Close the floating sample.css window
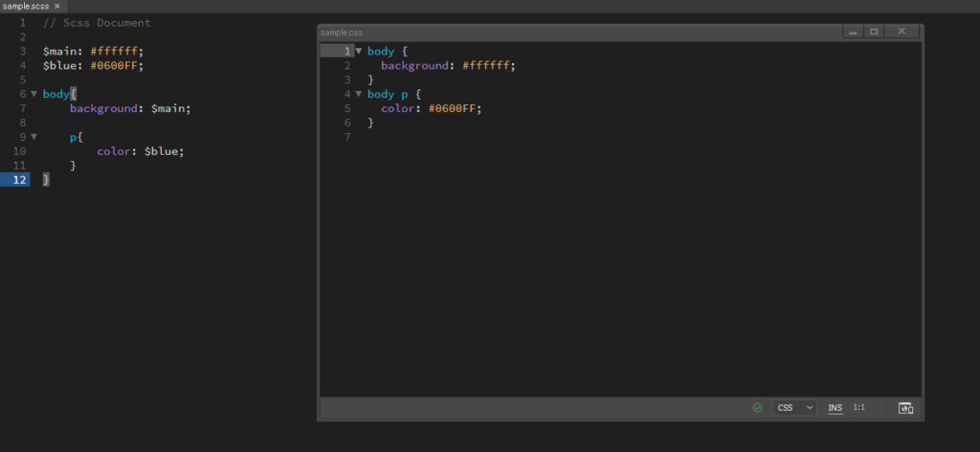Image resolution: width=980 pixels, height=452 pixels. [x=902, y=32]
